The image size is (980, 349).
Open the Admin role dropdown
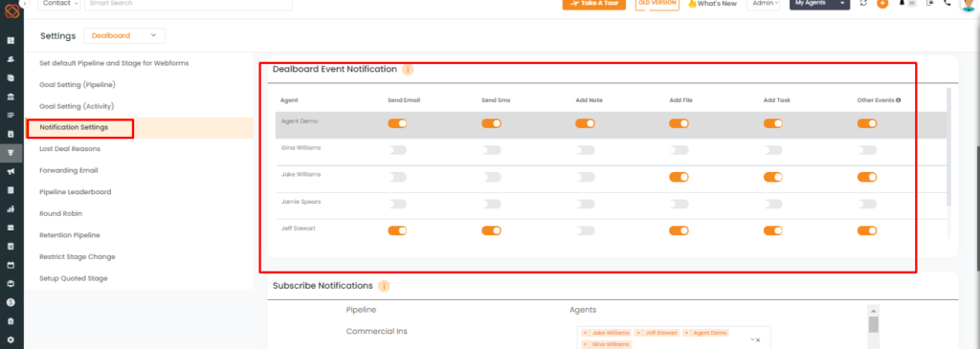coord(764,4)
